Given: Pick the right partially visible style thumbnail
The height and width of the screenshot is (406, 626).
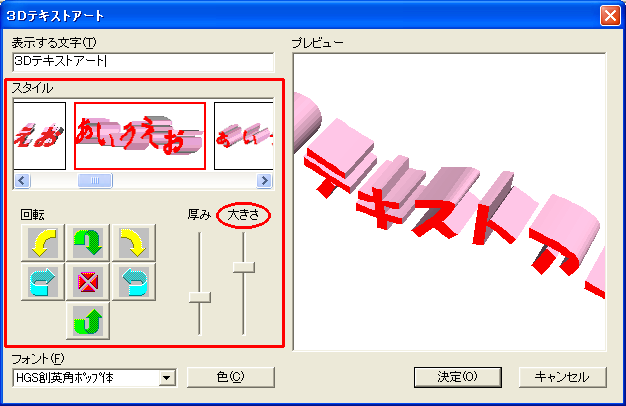Looking at the screenshot, I should (x=244, y=136).
